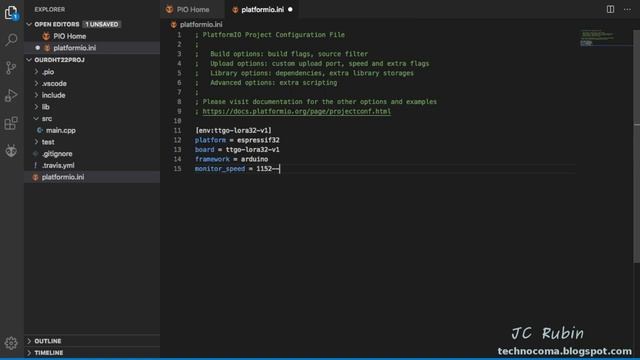Click the main.cpp file icon
Viewport: 640px width, 360px height.
tap(40, 130)
